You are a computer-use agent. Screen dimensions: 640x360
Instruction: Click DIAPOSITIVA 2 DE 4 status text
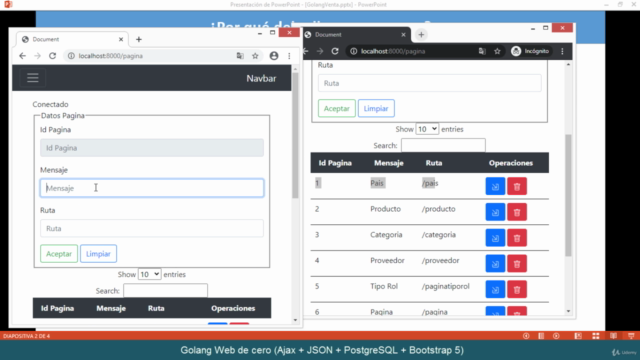(x=26, y=336)
